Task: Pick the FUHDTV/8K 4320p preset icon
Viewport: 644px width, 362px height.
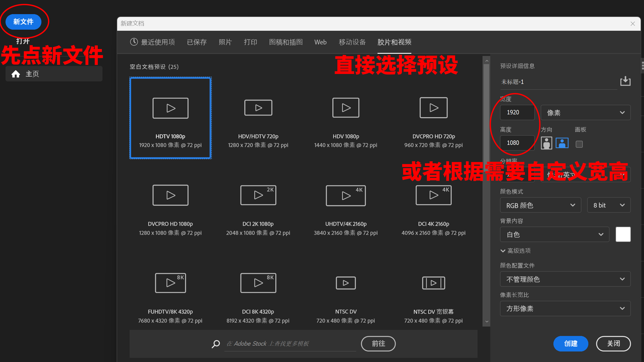Action: [170, 283]
